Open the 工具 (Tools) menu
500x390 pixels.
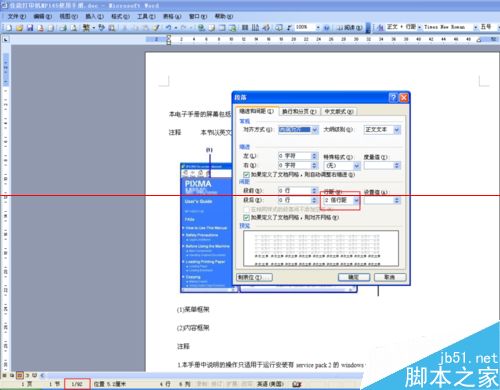(x=146, y=16)
